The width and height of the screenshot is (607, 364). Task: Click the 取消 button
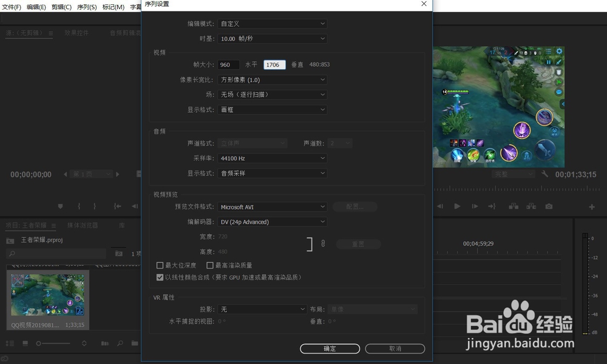395,348
